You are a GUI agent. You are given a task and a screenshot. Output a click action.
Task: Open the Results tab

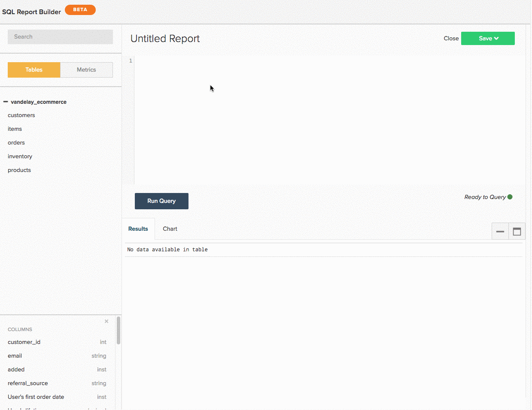[138, 229]
